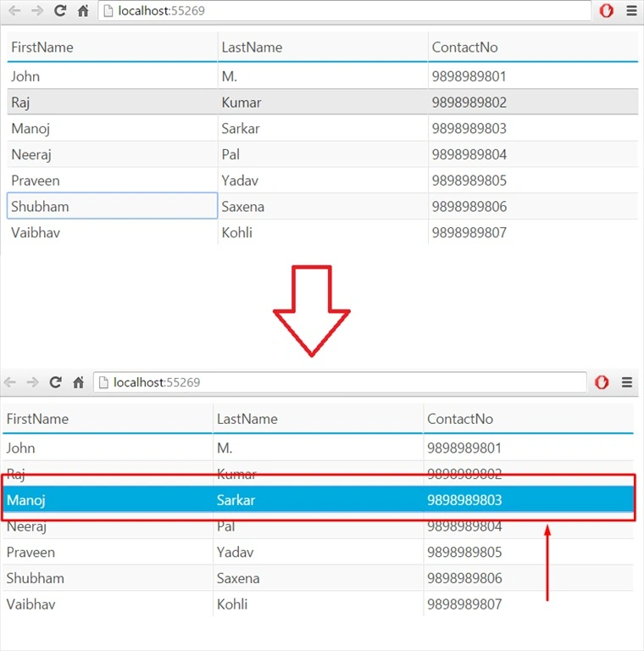Click 9898989803 in upper table

tap(533, 128)
